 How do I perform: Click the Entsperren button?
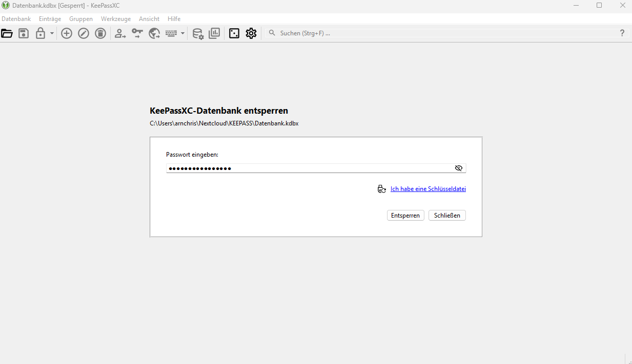tap(405, 216)
